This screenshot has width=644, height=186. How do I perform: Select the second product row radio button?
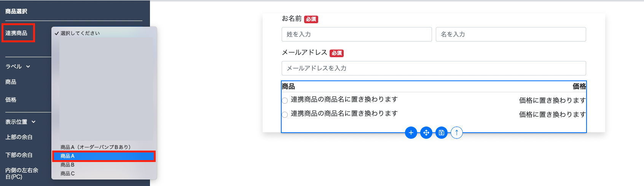(285, 115)
